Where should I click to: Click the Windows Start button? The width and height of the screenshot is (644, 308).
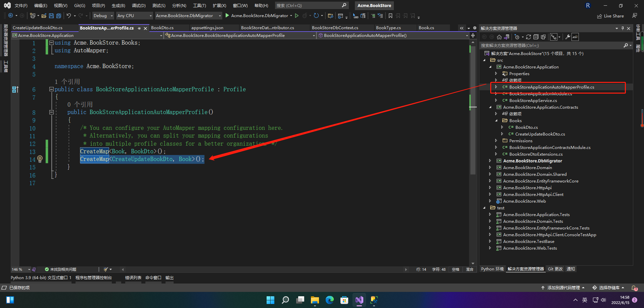271,300
